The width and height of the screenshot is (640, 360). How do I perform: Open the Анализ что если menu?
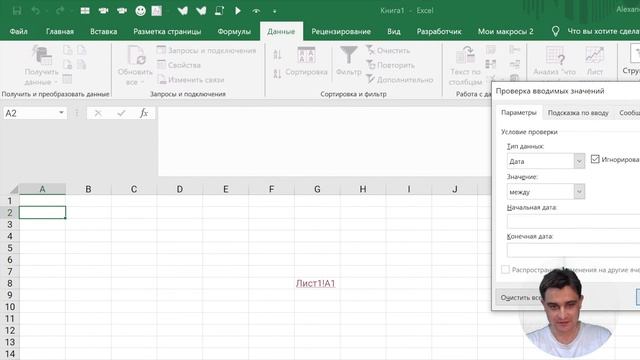(554, 61)
